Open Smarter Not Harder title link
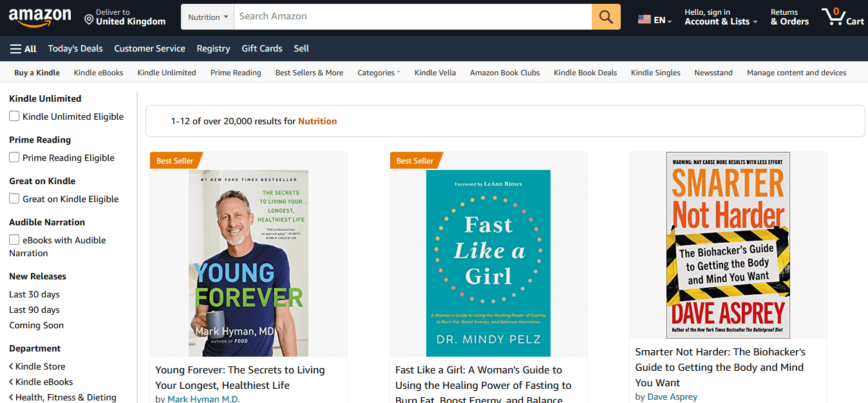Image resolution: width=868 pixels, height=403 pixels. tap(721, 367)
